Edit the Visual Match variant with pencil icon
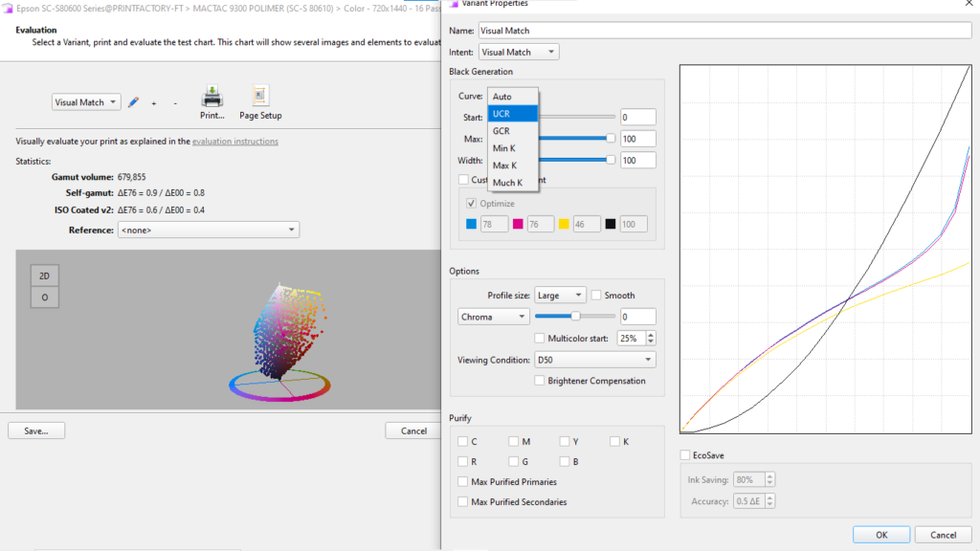Viewport: 980px width, 551px height. [133, 100]
